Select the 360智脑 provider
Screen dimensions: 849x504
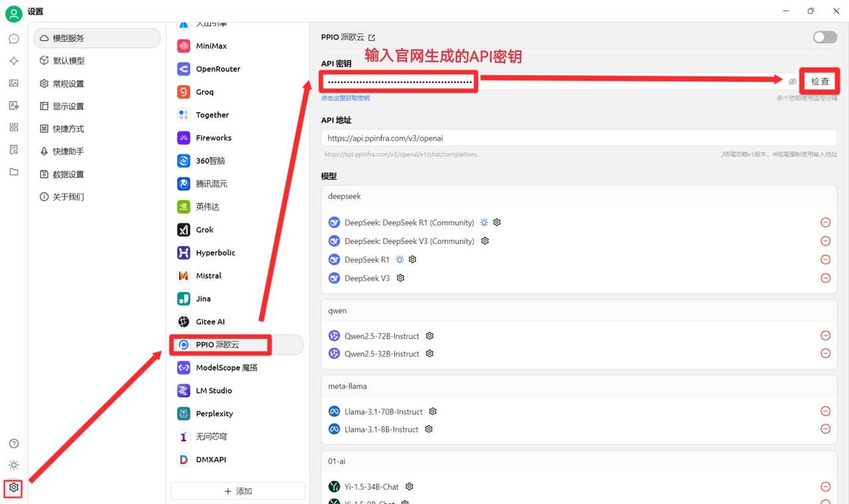tap(237, 161)
